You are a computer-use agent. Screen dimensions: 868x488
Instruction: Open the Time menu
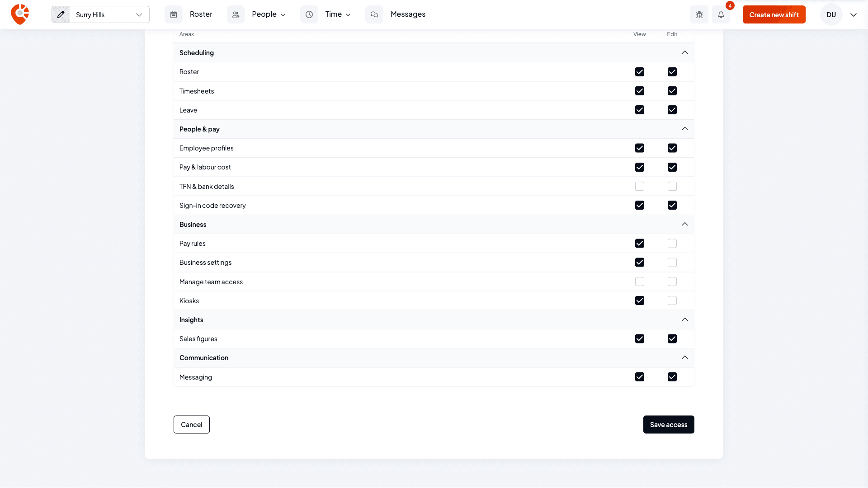point(338,14)
